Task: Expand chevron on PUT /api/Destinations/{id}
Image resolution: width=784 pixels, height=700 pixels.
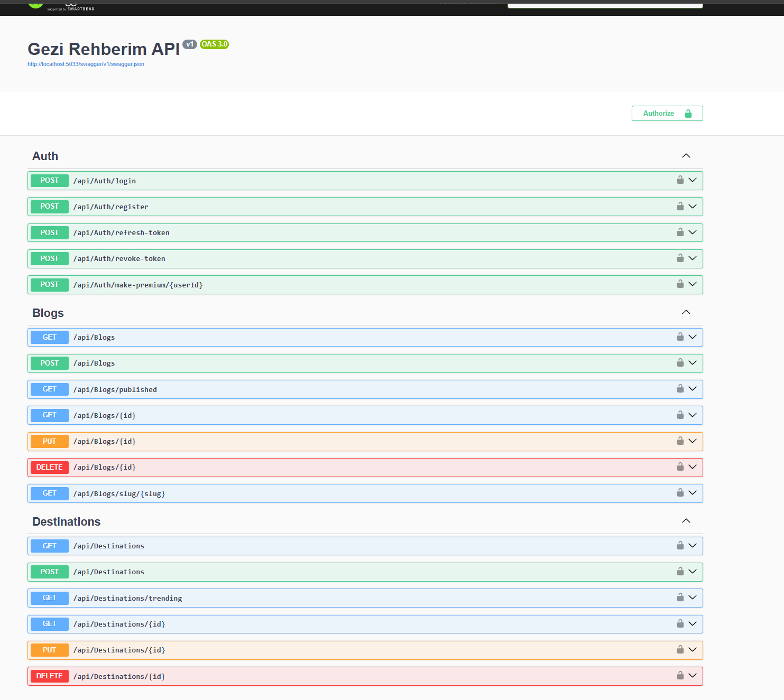Action: pos(693,649)
